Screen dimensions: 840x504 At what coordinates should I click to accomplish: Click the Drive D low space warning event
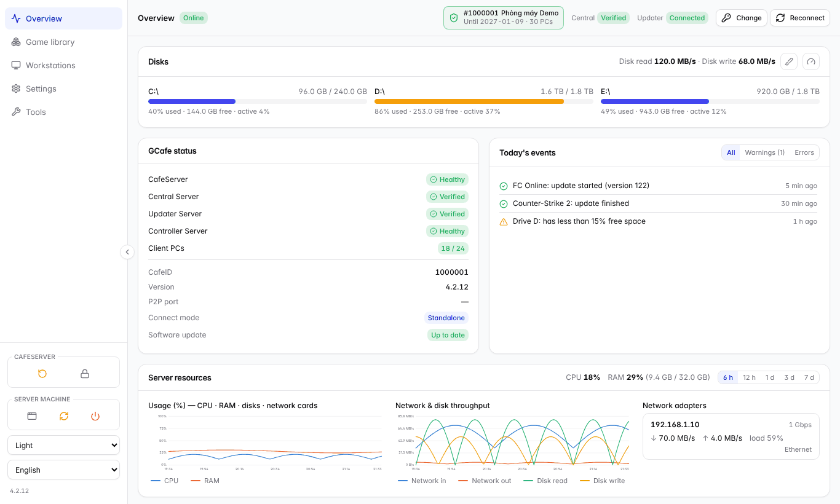click(x=658, y=221)
